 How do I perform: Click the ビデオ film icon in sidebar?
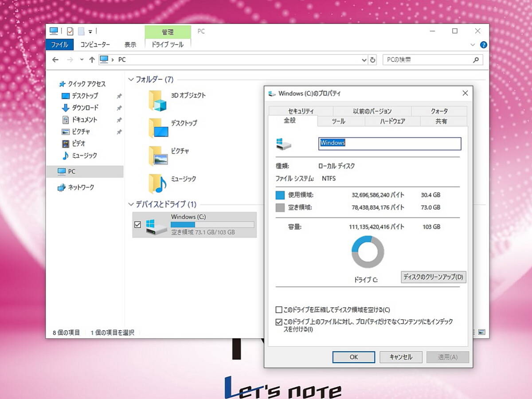click(x=66, y=144)
